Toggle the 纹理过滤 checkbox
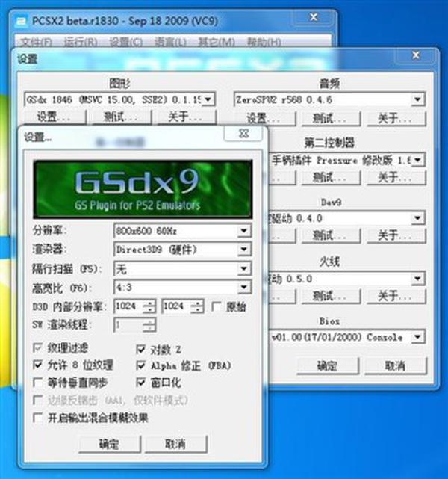448x479 pixels. (x=37, y=347)
